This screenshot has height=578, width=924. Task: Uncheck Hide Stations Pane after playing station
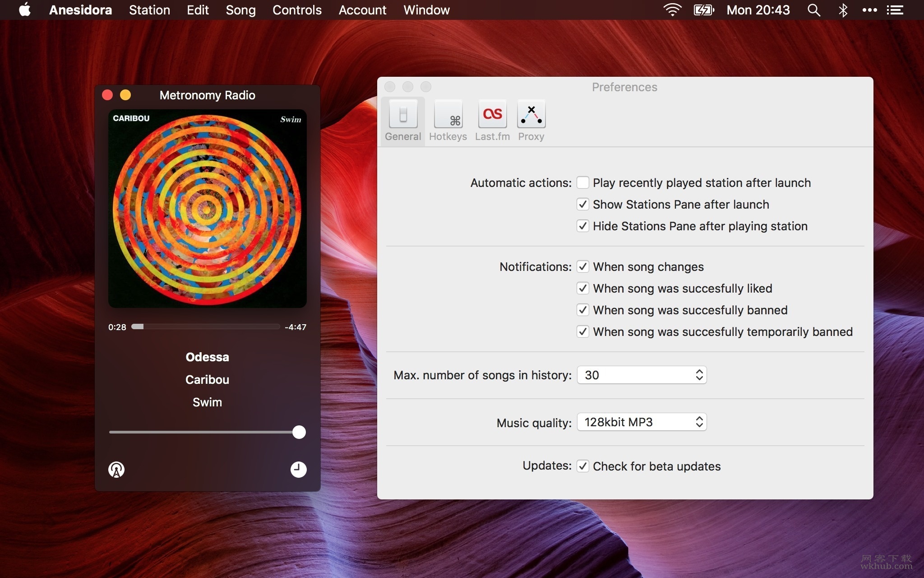(583, 226)
